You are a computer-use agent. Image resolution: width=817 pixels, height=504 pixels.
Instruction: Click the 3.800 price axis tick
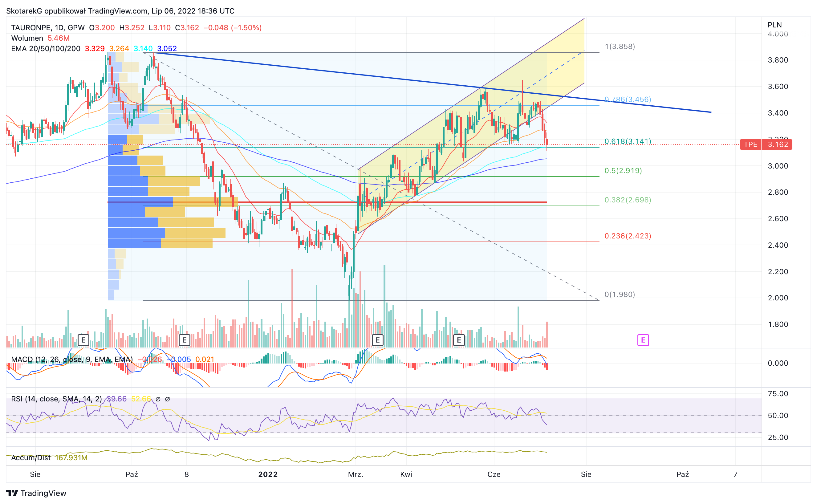point(778,60)
